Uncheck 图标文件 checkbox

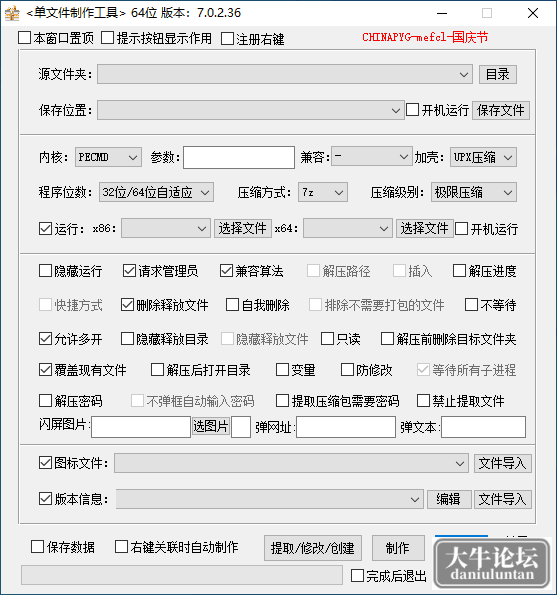click(x=46, y=463)
